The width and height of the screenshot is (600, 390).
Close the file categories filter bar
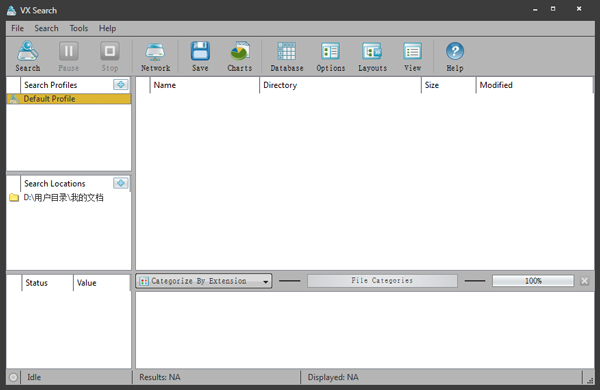click(x=584, y=281)
